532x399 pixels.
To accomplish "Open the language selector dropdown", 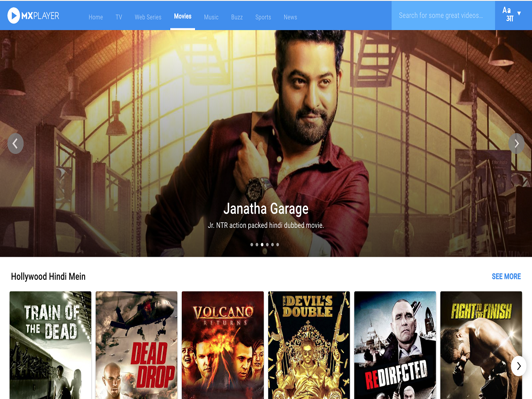I will [512, 14].
